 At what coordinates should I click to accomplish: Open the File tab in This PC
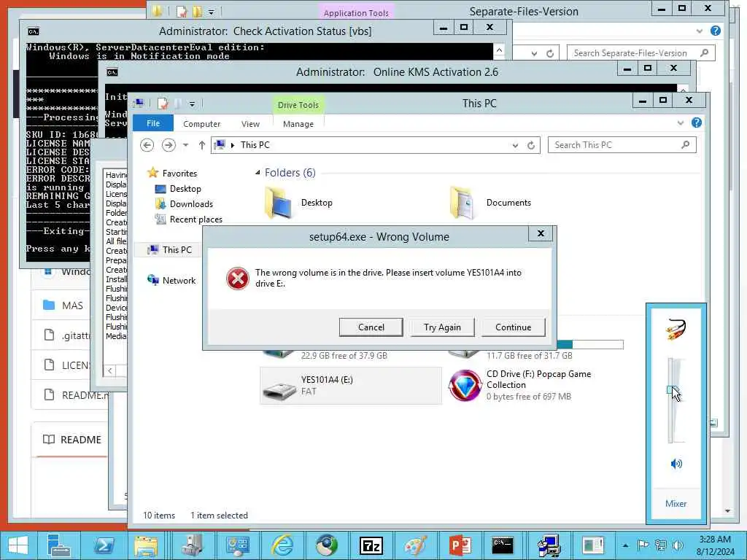pos(153,123)
